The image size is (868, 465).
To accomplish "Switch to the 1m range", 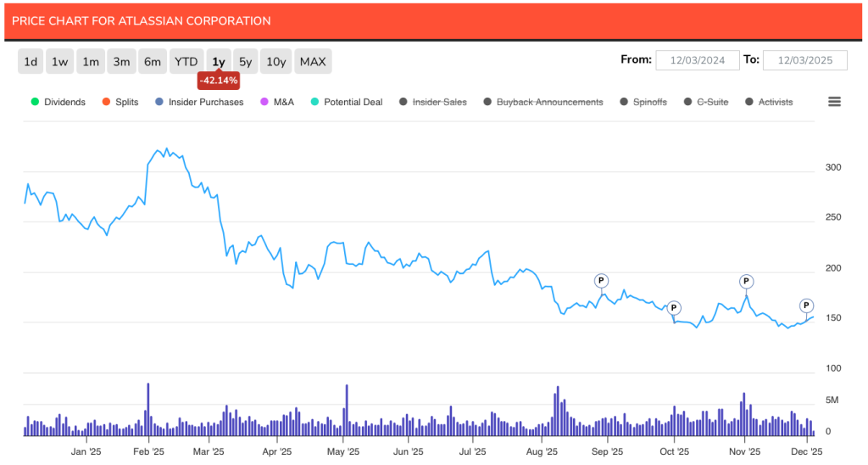I will pos(91,62).
